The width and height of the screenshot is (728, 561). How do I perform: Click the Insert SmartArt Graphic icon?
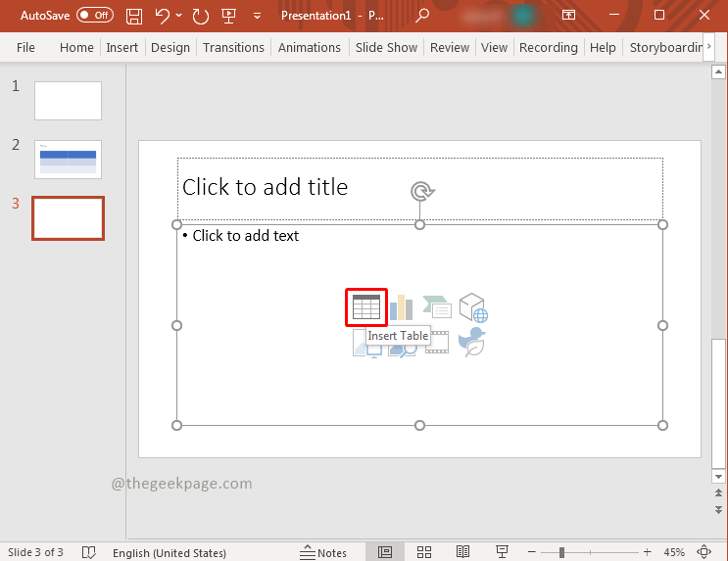437,307
